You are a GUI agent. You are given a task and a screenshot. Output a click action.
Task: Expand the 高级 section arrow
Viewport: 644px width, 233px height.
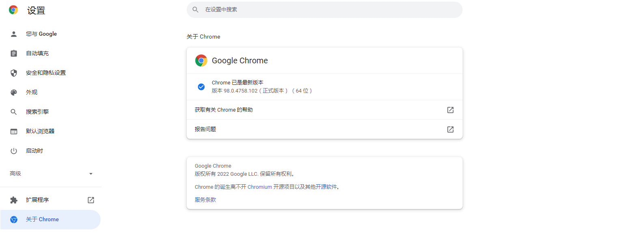point(91,174)
